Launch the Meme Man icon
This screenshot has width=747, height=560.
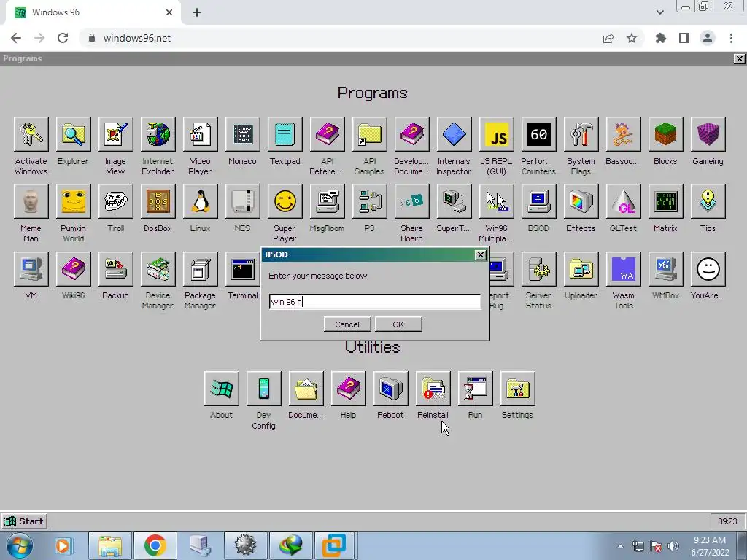point(31,201)
